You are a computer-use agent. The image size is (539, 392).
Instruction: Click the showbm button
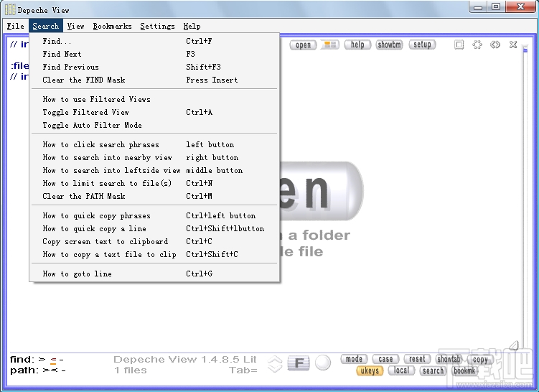[x=389, y=45]
